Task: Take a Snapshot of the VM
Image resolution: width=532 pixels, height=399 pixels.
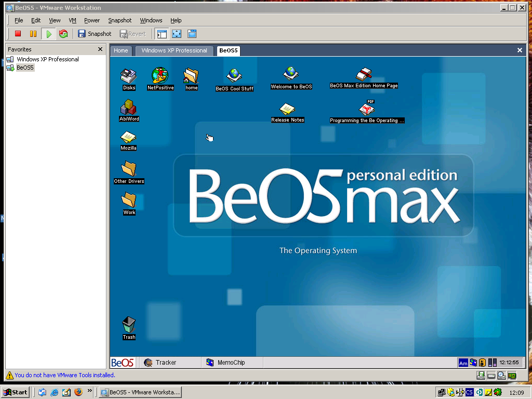Action: pyautogui.click(x=95, y=34)
